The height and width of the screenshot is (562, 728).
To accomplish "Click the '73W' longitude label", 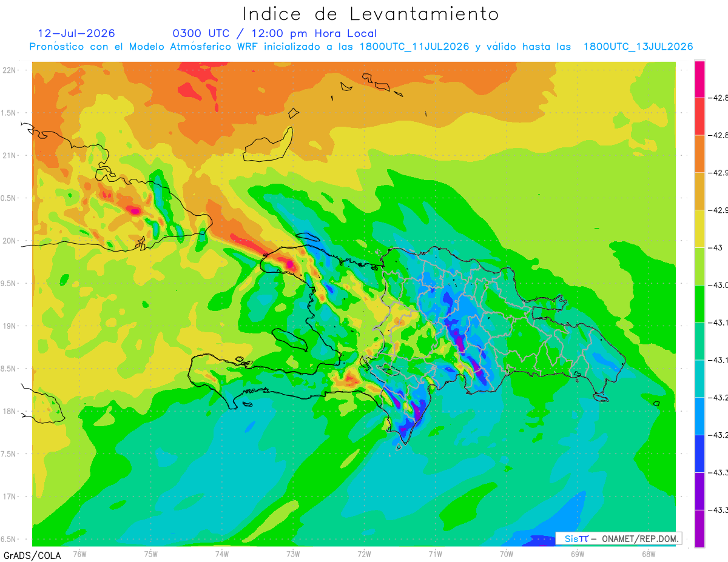I will (x=293, y=553).
